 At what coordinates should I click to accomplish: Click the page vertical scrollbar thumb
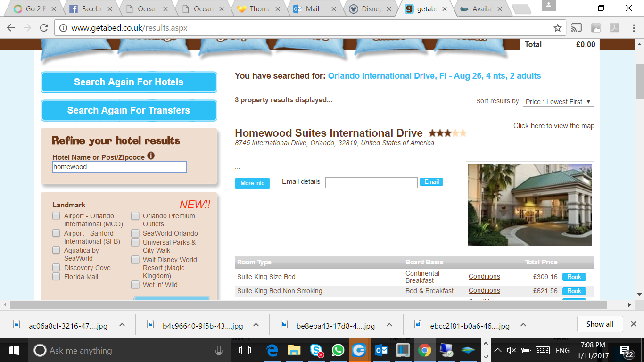click(639, 82)
